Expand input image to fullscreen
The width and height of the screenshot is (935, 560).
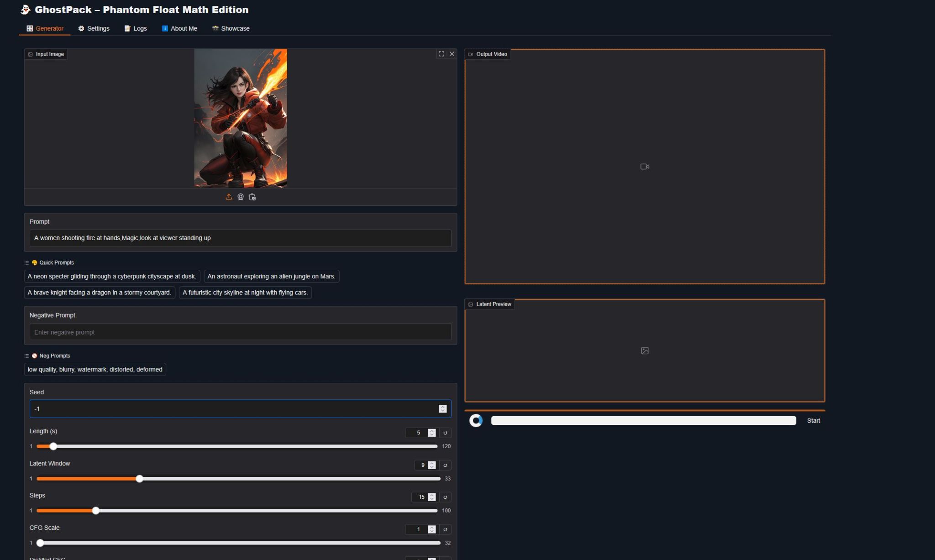point(441,54)
